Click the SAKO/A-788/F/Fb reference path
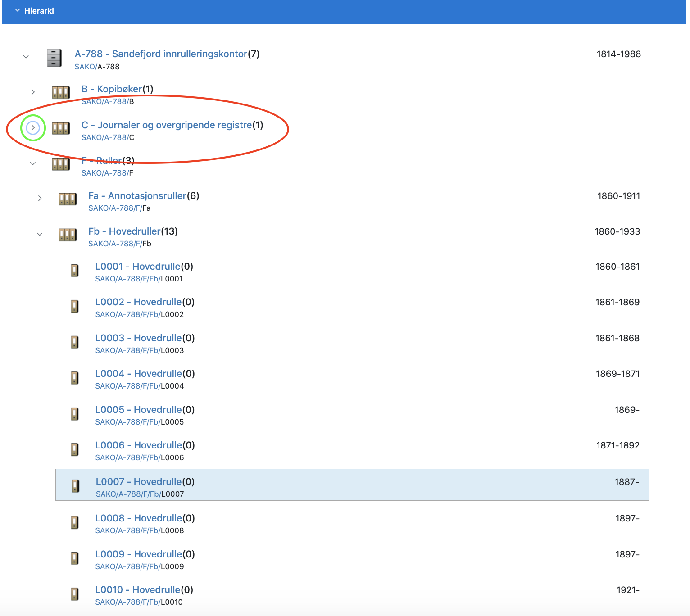The height and width of the screenshot is (616, 690). [x=120, y=244]
